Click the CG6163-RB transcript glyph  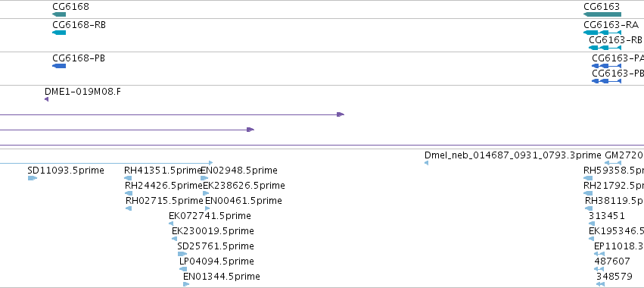point(605,48)
